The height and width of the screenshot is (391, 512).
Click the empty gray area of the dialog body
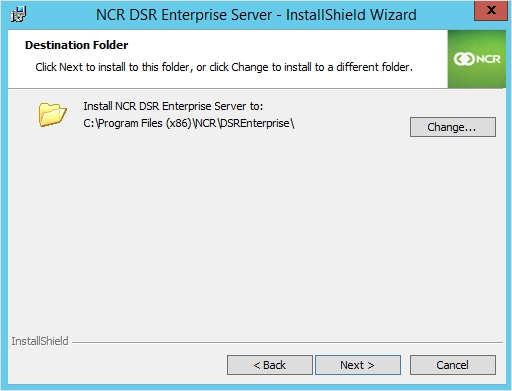click(256, 233)
